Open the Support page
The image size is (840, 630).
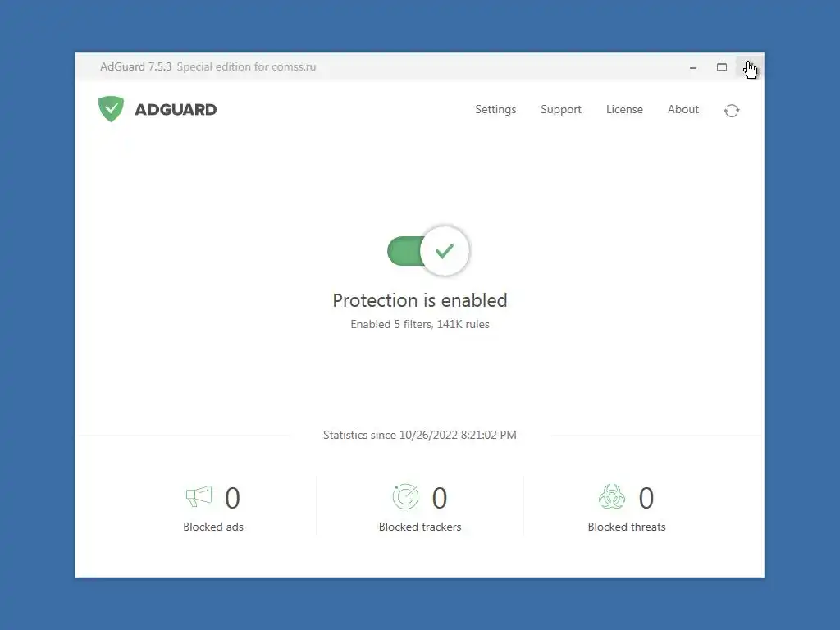(560, 109)
